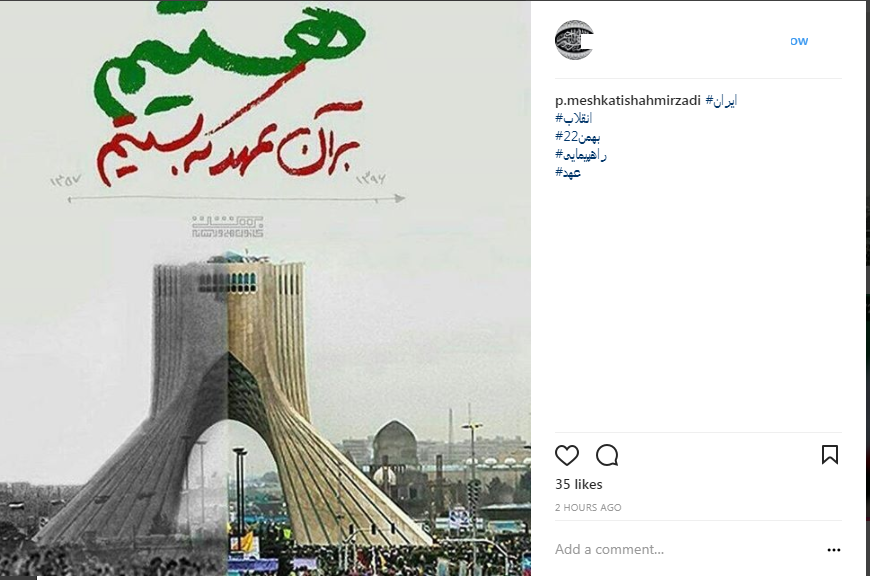Like the post with the heart icon
The image size is (870, 580).
click(566, 455)
